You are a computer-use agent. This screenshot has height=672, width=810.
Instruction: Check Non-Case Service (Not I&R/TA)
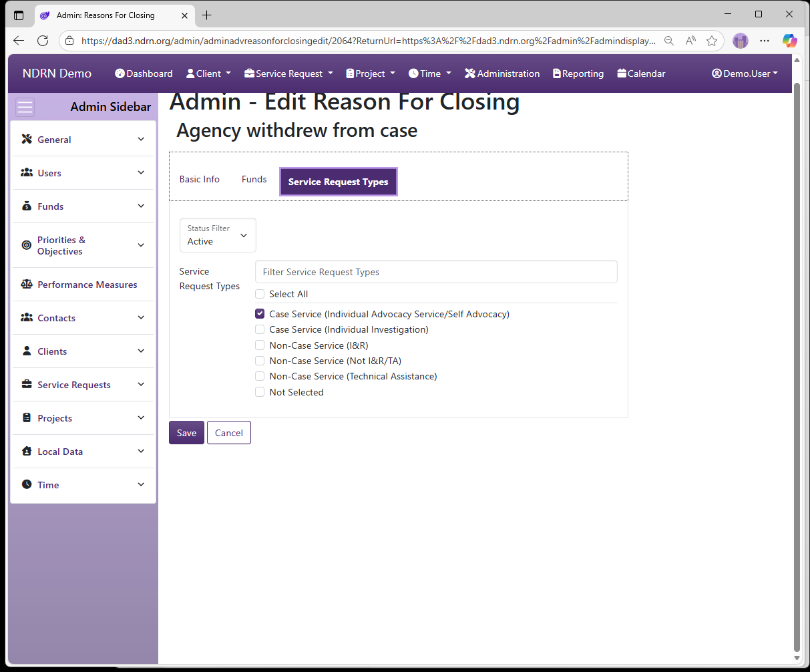click(260, 361)
